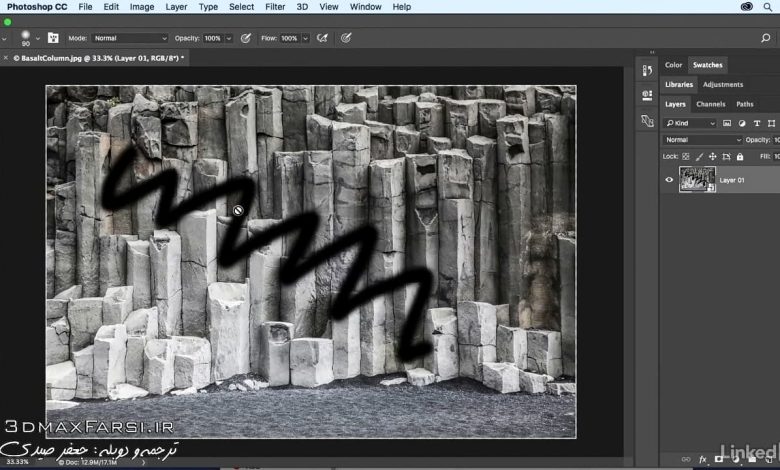Toggle the Brush Settings panel icon
This screenshot has height=470, width=780.
click(x=53, y=38)
